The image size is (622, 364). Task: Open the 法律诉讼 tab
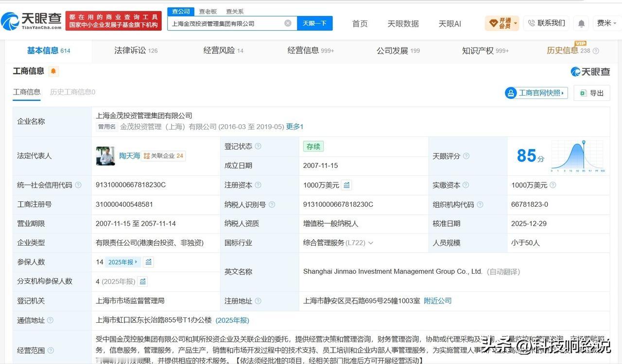point(136,50)
